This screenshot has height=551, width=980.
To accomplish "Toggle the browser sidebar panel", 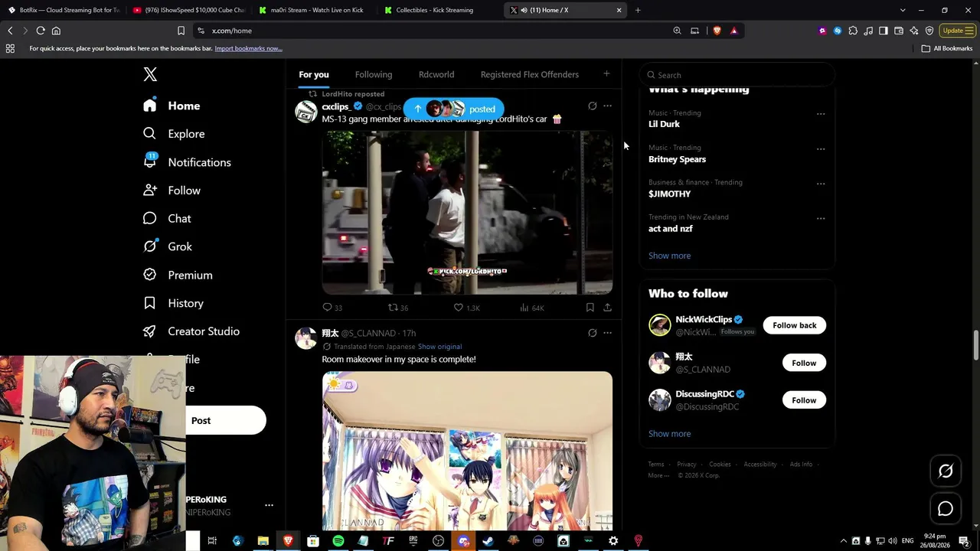I will coord(884,31).
